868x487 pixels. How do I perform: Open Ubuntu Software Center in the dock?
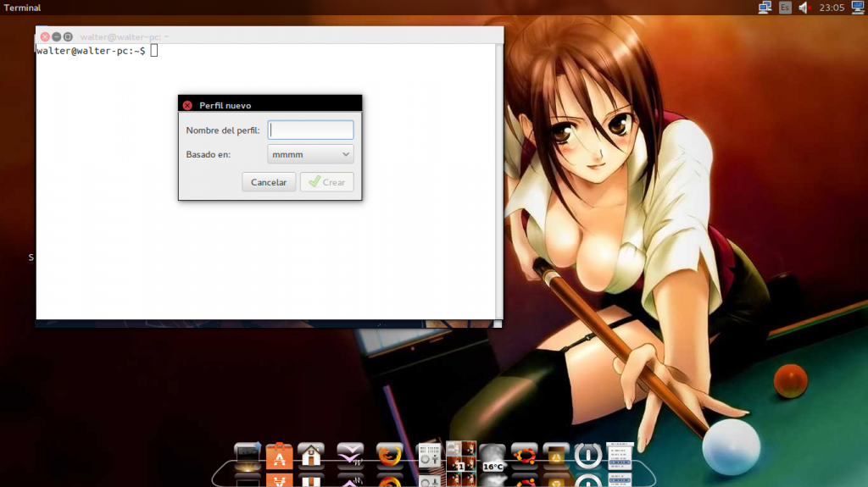tap(279, 457)
